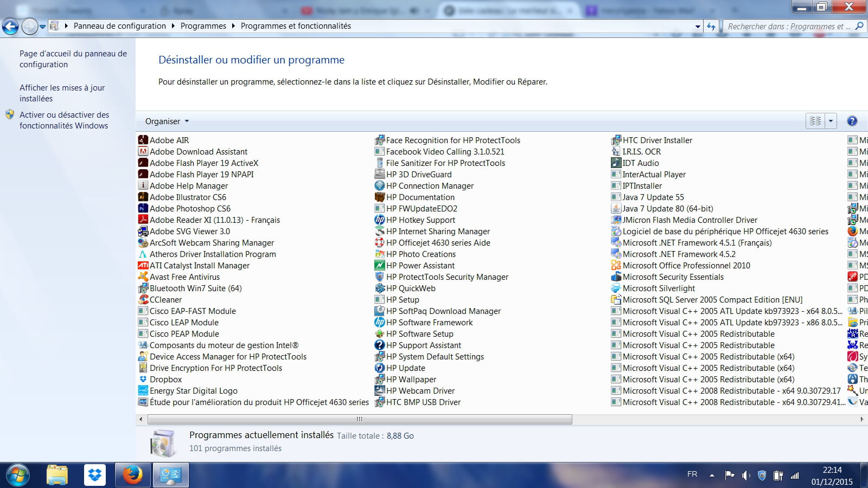Click the Avast Free Antivirus icon

(143, 277)
